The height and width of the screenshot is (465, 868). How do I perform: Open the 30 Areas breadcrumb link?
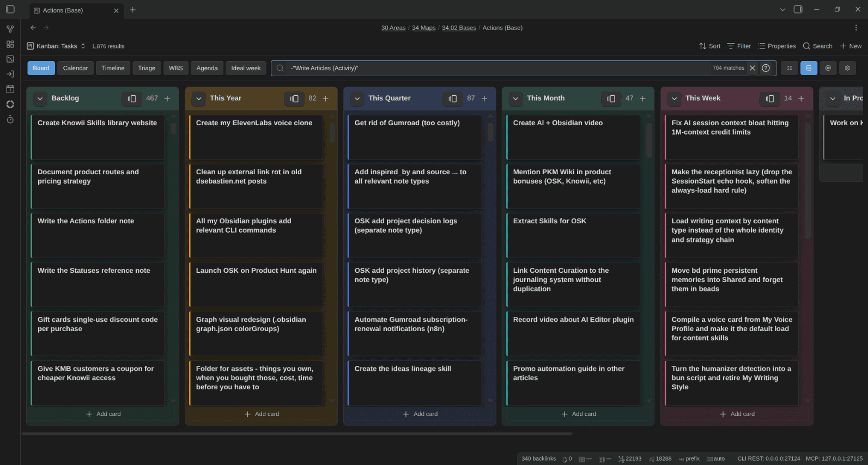click(393, 28)
